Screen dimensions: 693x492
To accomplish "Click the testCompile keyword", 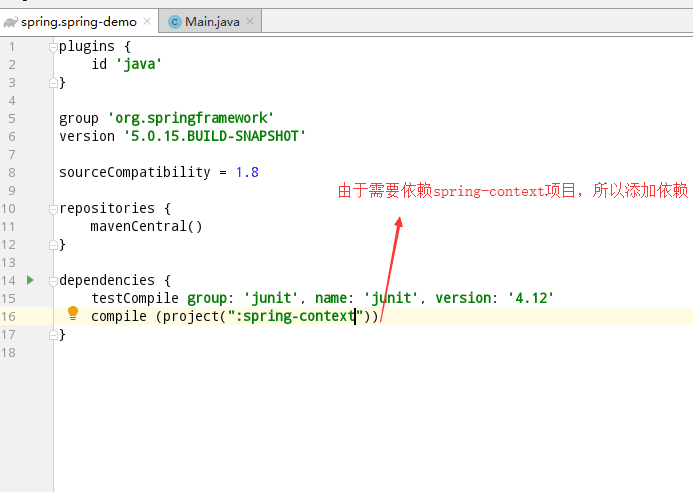I will coord(135,298).
